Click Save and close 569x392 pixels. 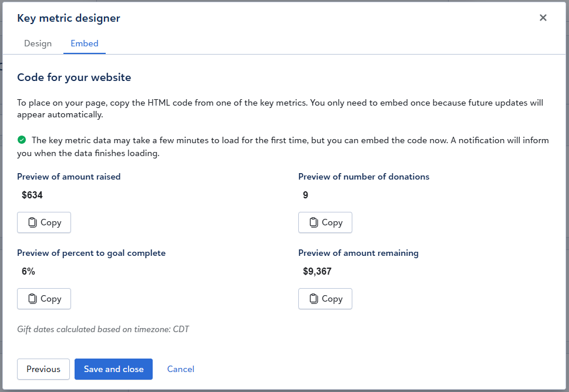(x=113, y=369)
